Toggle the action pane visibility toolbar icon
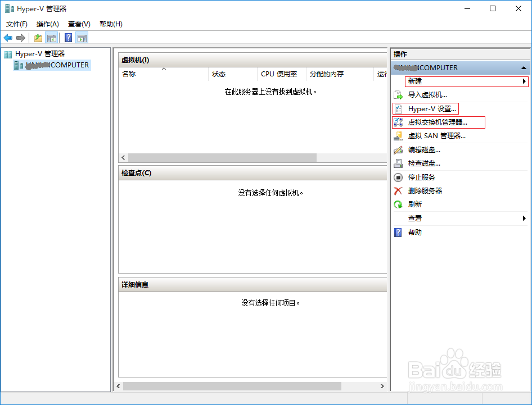532x405 pixels. click(x=82, y=38)
